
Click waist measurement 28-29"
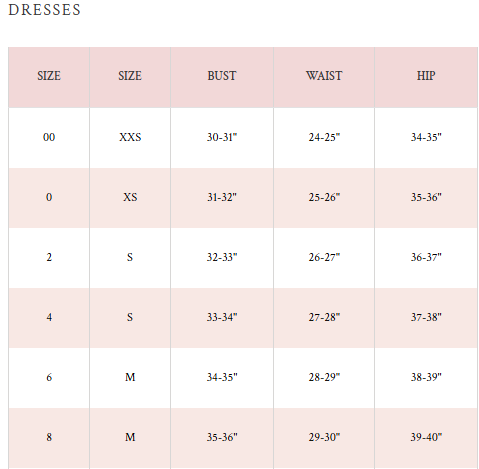pyautogui.click(x=324, y=377)
